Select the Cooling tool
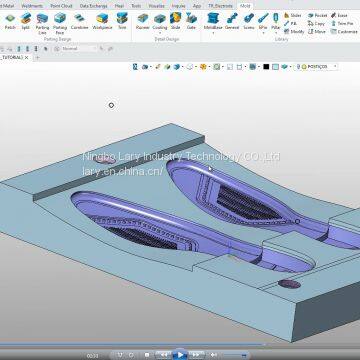This screenshot has height=360, width=360. point(160,21)
